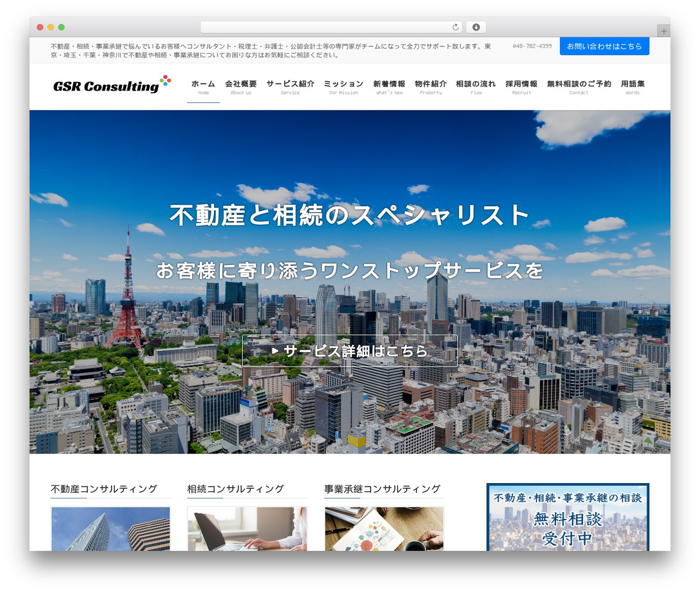
Task: Click the 不動産コンサルティング heading
Action: pyautogui.click(x=104, y=489)
